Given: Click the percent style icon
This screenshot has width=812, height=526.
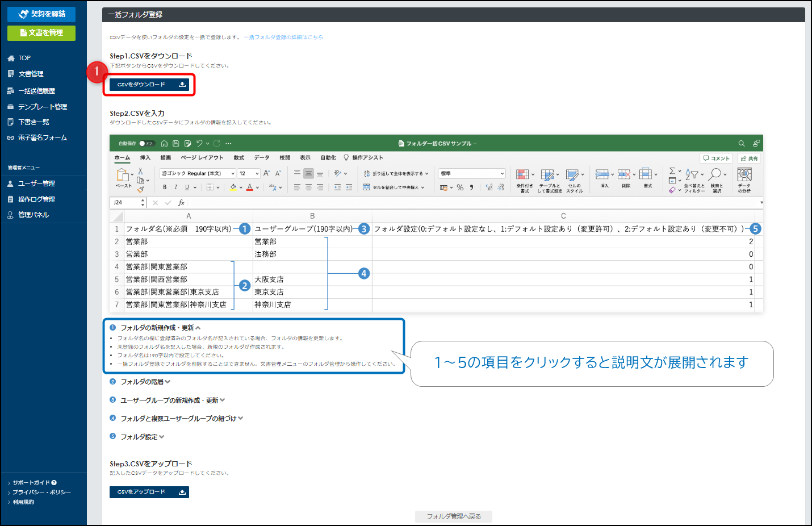Looking at the screenshot, I should pos(460,187).
